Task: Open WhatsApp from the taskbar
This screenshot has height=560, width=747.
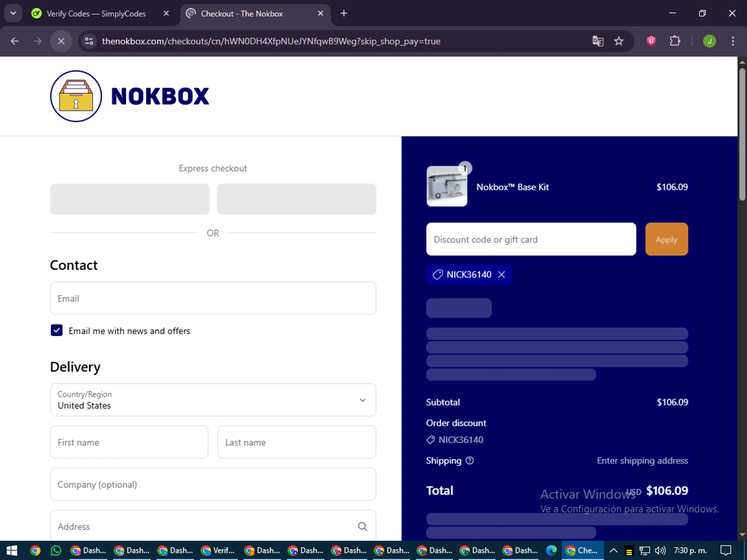Action: 56,550
